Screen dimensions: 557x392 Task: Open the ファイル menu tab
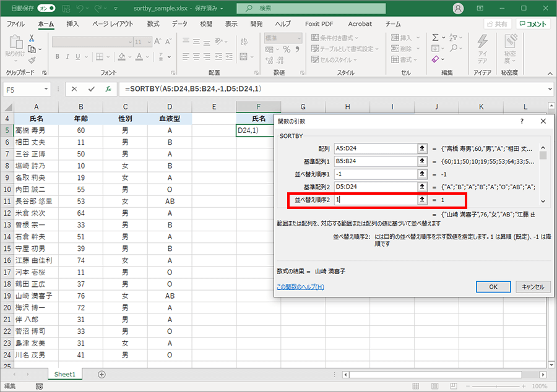(x=15, y=23)
